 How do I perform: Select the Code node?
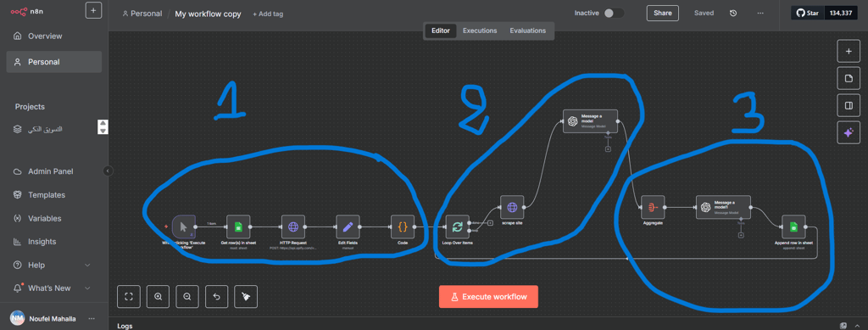(x=403, y=227)
